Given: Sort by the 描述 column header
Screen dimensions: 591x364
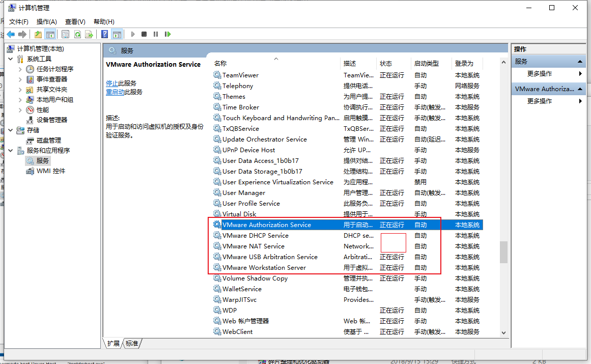Looking at the screenshot, I should [358, 63].
